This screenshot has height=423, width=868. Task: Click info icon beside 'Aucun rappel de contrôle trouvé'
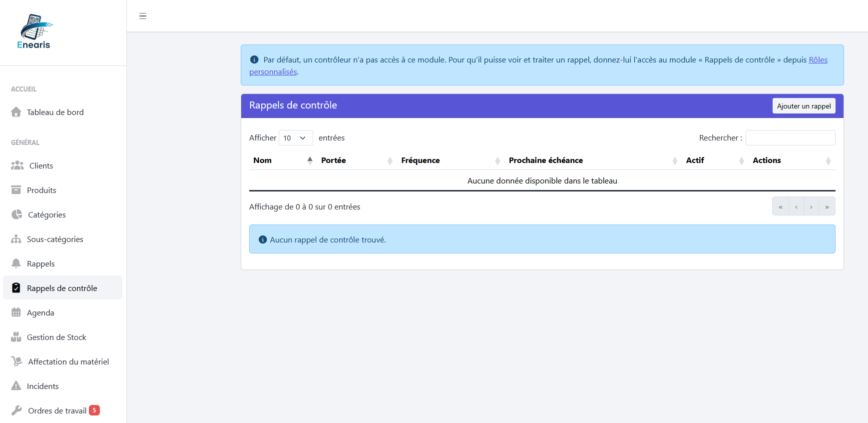263,239
